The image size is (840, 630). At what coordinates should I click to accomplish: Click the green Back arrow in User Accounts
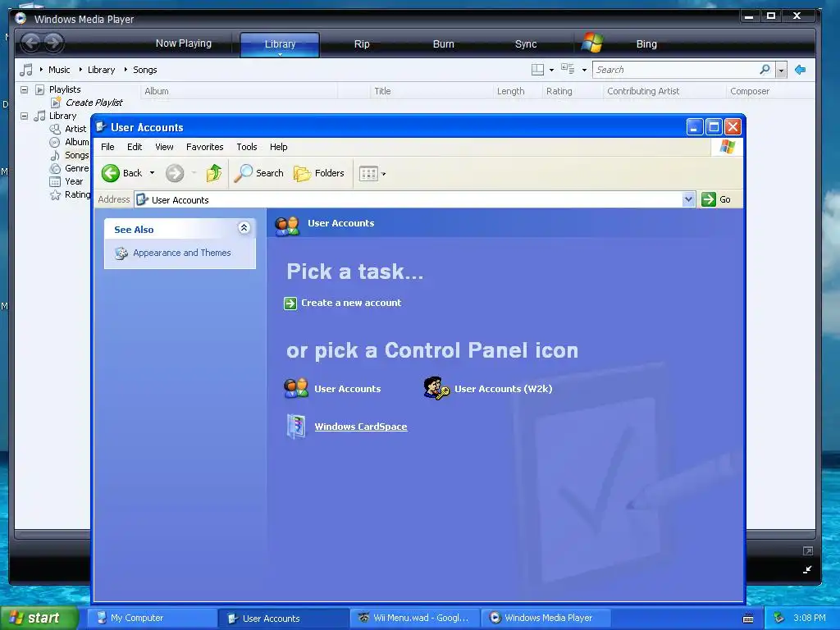(x=111, y=173)
